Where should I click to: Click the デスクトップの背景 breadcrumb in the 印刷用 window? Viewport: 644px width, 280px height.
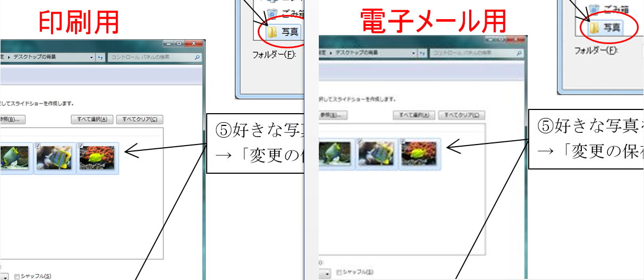point(34,57)
